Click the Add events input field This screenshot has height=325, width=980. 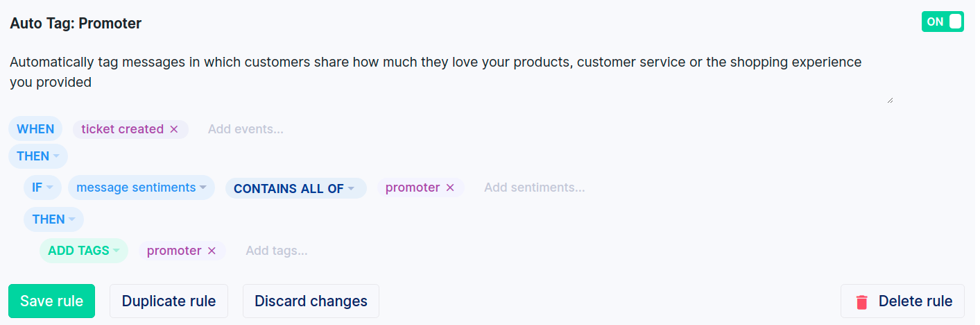(246, 129)
